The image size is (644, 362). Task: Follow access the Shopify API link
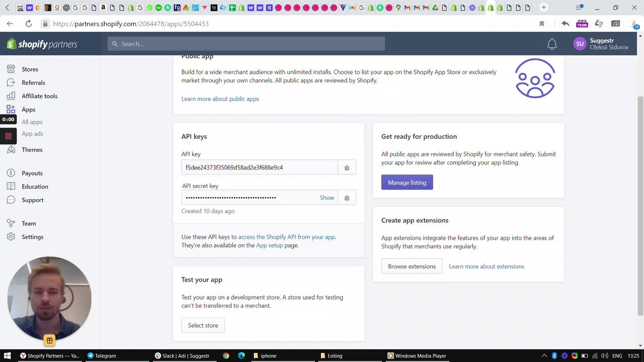click(286, 237)
